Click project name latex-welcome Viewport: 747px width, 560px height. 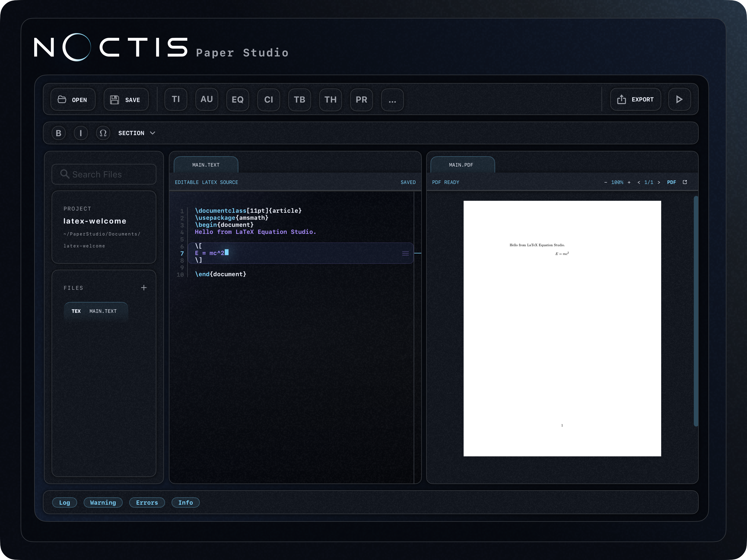[95, 221]
